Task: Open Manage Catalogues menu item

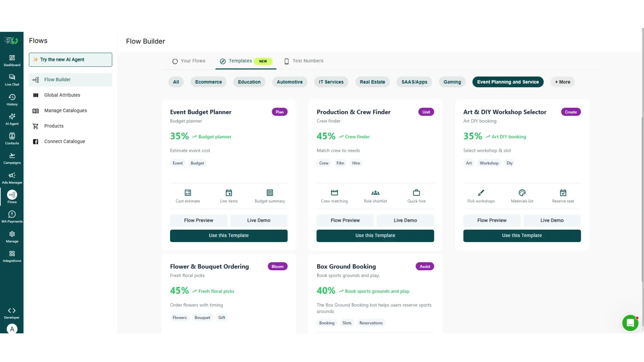Action: click(71, 110)
